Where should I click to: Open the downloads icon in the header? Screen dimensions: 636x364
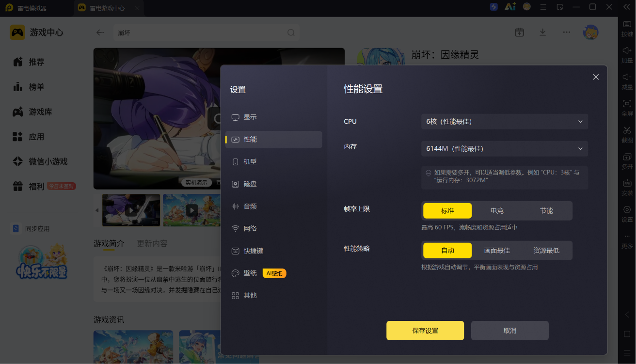(543, 32)
